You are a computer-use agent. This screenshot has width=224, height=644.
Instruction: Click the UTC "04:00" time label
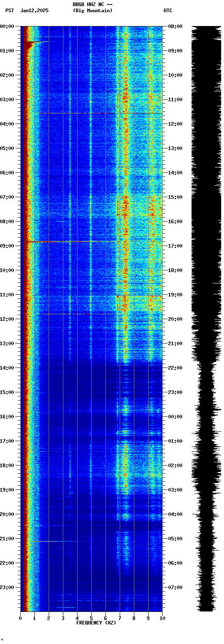point(175,514)
